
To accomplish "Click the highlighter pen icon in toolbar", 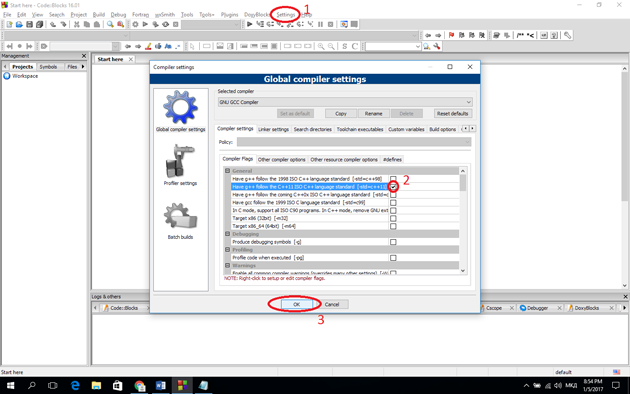I will pos(148,46).
